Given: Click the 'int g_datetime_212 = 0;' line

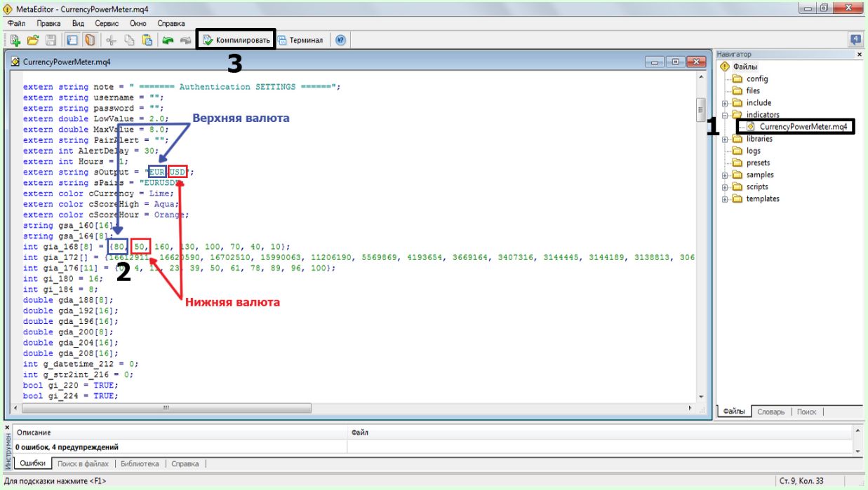Looking at the screenshot, I should point(81,364).
